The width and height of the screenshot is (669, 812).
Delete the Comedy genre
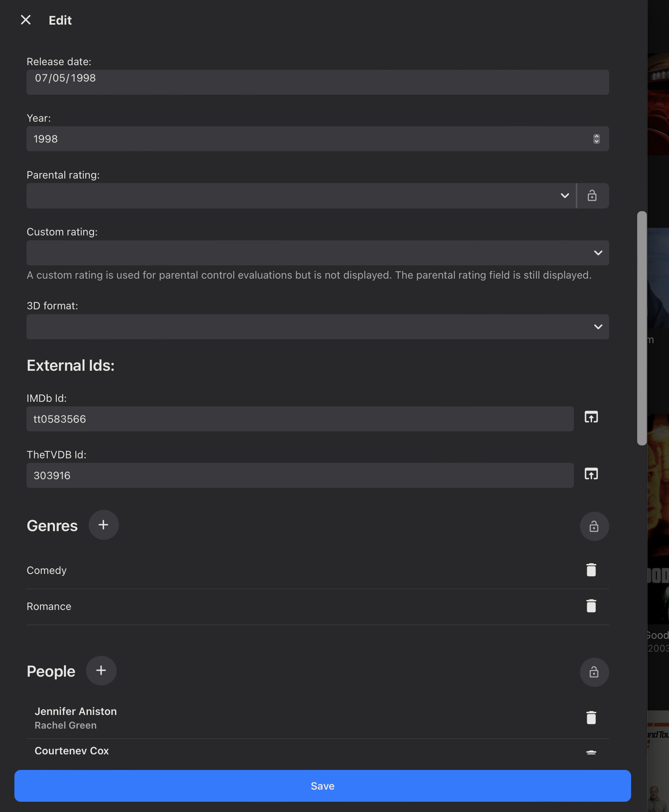tap(591, 570)
